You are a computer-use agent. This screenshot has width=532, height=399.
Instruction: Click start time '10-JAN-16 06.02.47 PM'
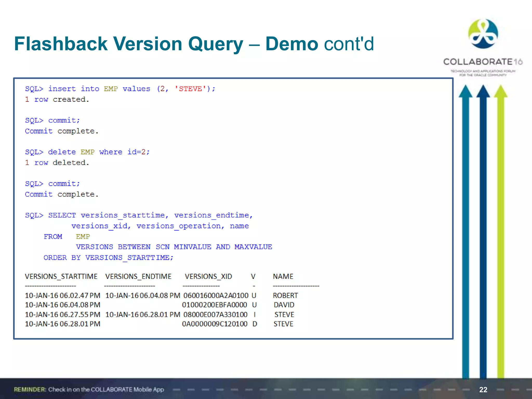(63, 296)
